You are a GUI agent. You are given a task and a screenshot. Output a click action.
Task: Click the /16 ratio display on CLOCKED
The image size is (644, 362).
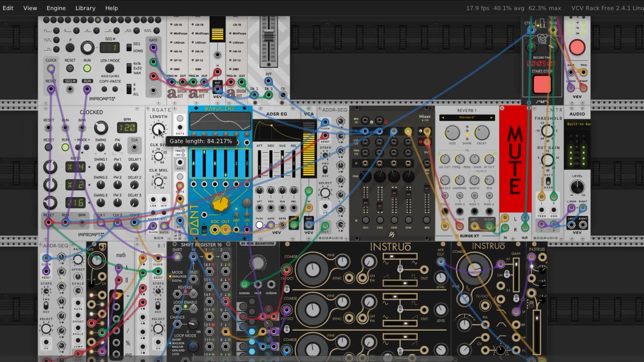(x=75, y=202)
